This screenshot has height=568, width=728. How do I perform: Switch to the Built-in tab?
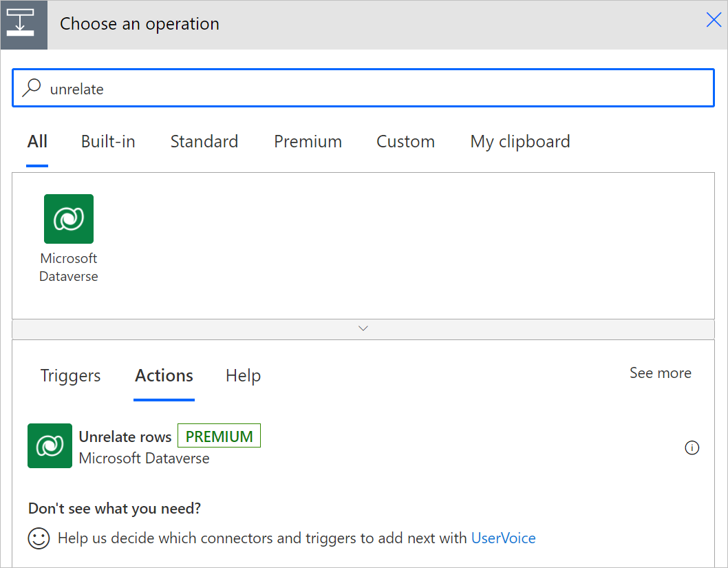(x=108, y=142)
